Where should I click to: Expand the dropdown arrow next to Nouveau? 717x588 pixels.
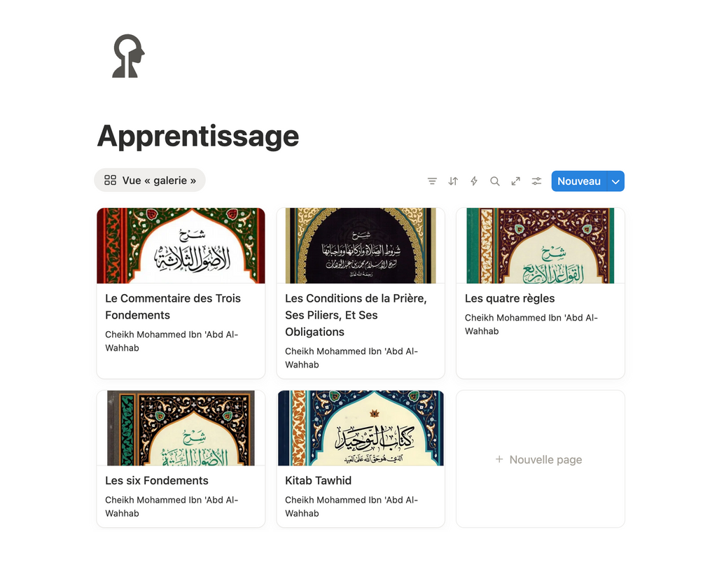point(615,181)
